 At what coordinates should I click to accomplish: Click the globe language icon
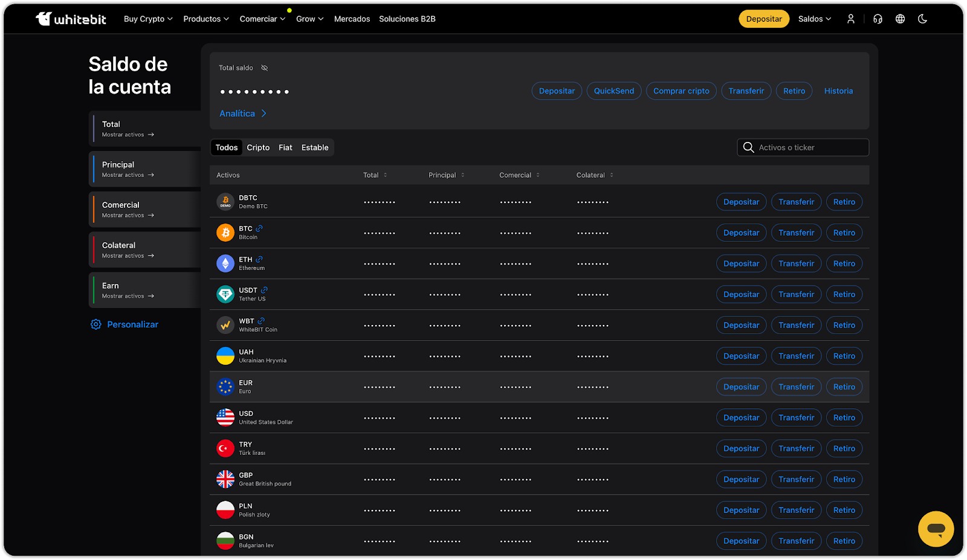click(x=900, y=19)
